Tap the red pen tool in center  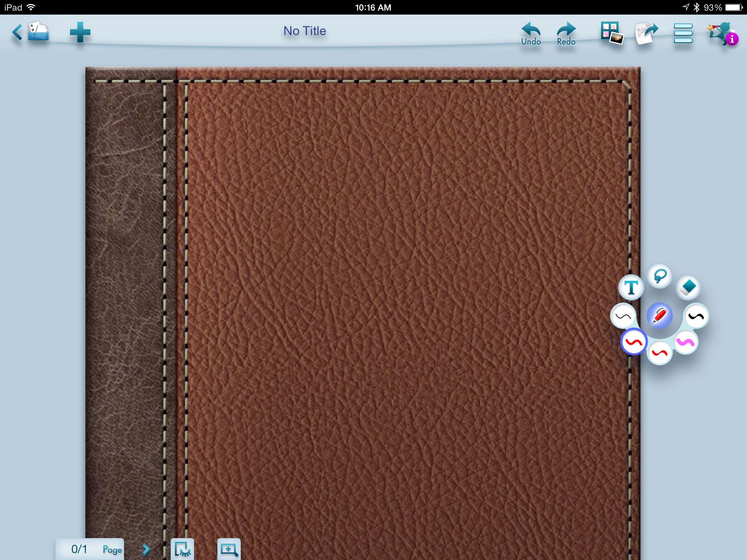(x=659, y=315)
